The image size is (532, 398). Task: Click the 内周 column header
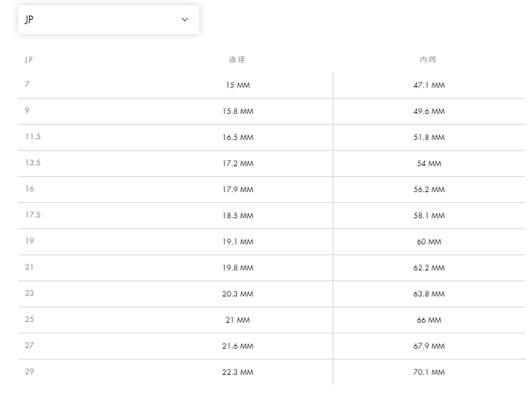[429, 59]
